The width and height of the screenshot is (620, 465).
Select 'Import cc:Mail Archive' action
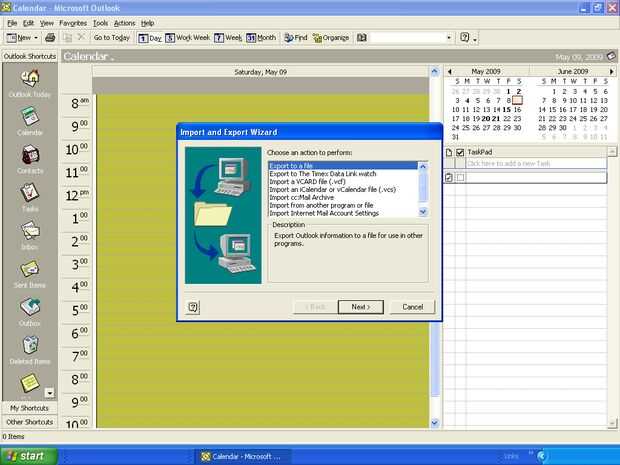pos(342,197)
